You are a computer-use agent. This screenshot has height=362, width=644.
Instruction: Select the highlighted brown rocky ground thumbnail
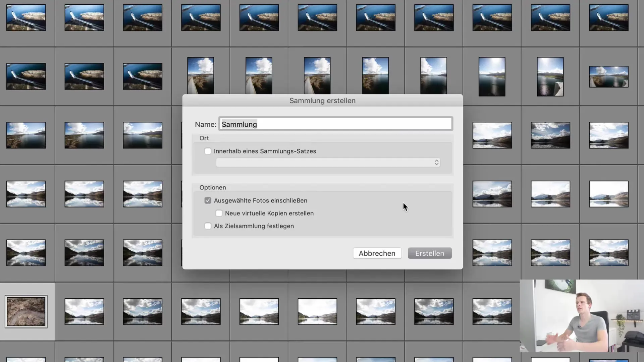[x=26, y=312]
